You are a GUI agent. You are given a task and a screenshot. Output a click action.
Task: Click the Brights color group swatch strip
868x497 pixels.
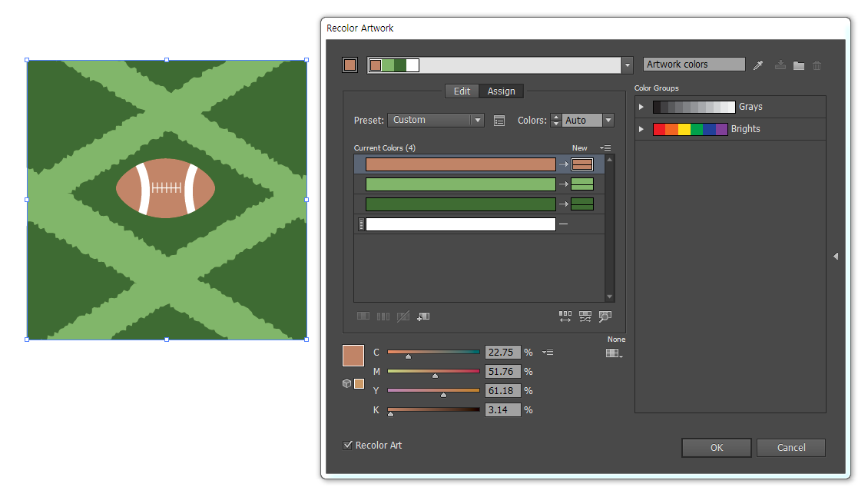691,129
